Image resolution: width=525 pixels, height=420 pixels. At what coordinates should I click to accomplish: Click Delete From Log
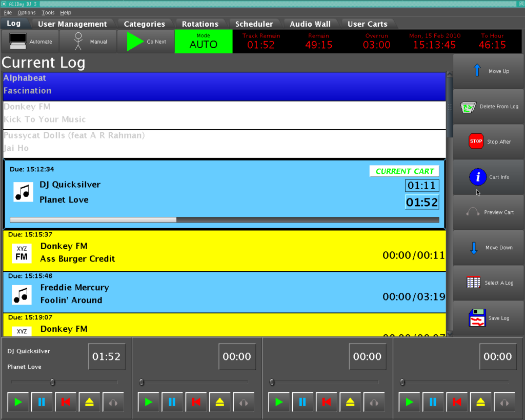(x=488, y=107)
